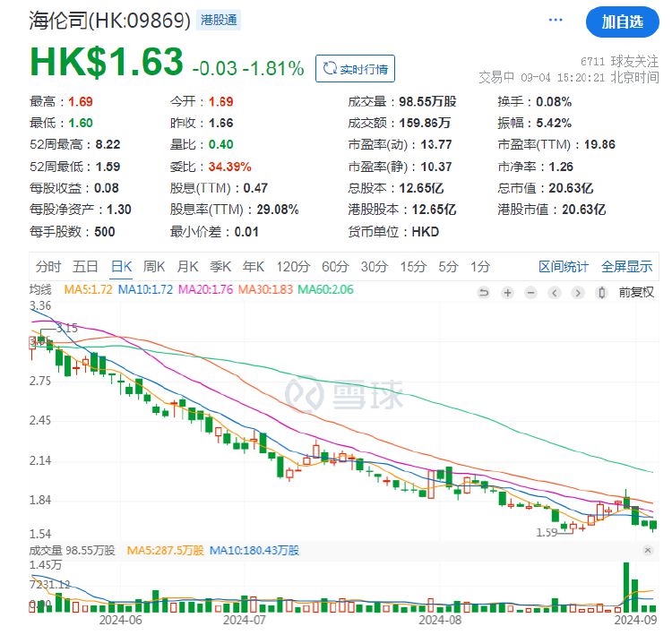
Task: Select the 季K chart tab
Action: click(x=220, y=267)
